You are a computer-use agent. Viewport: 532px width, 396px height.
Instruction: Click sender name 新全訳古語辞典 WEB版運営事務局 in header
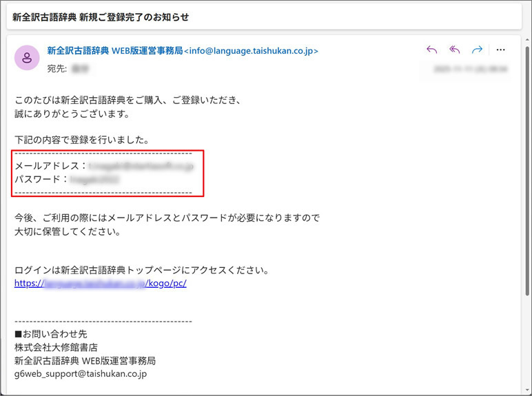pyautogui.click(x=114, y=51)
